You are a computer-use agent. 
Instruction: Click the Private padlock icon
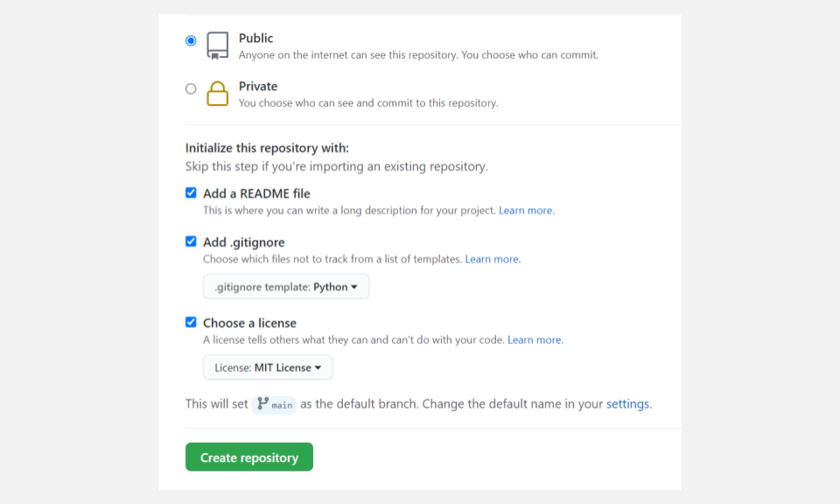click(x=217, y=94)
